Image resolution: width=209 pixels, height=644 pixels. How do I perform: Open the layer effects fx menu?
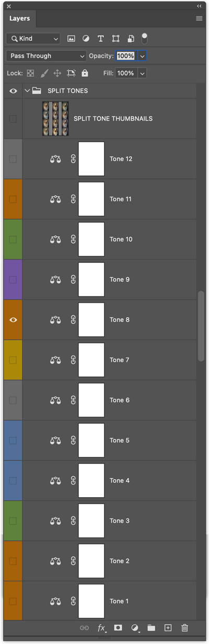pyautogui.click(x=101, y=628)
